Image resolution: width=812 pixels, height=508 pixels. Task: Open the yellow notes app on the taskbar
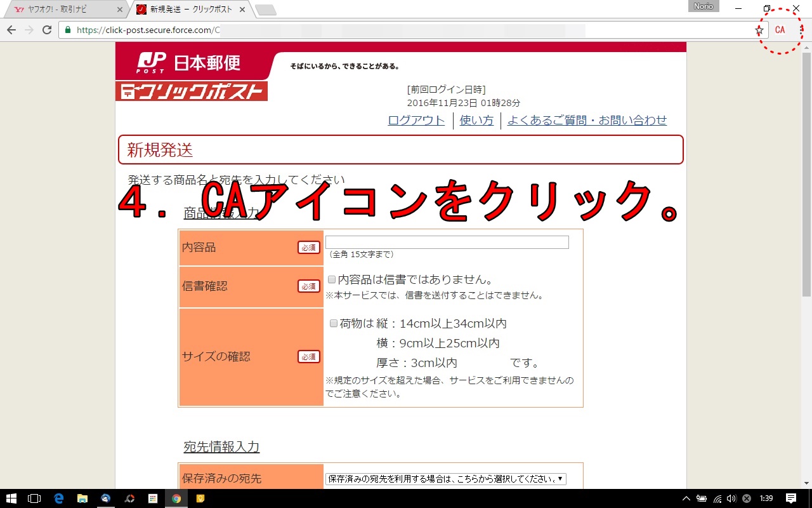(x=200, y=498)
